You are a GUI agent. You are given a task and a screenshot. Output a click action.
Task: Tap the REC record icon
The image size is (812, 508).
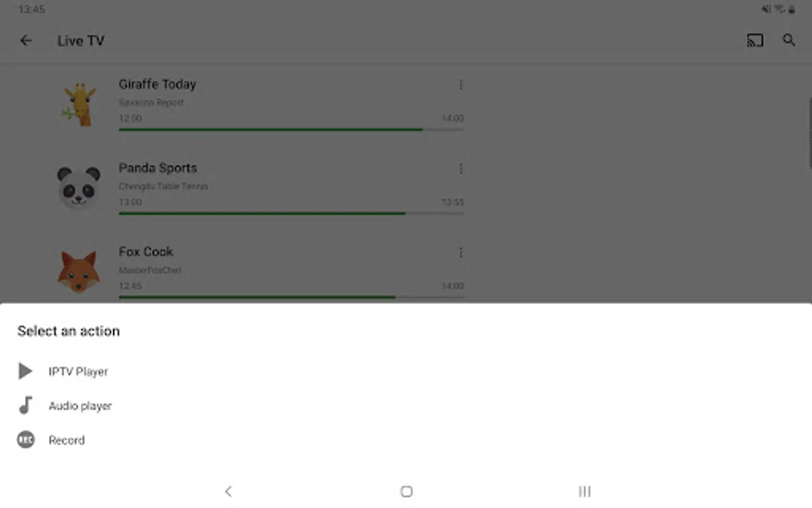click(x=25, y=440)
